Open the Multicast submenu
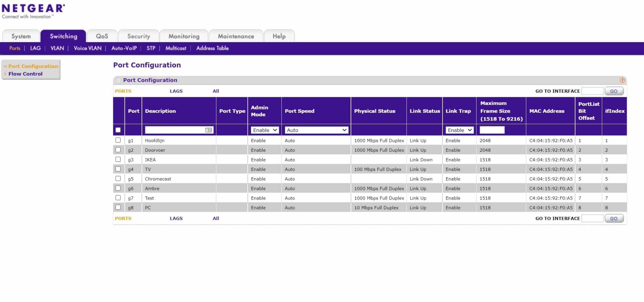The image size is (644, 302). pos(176,48)
